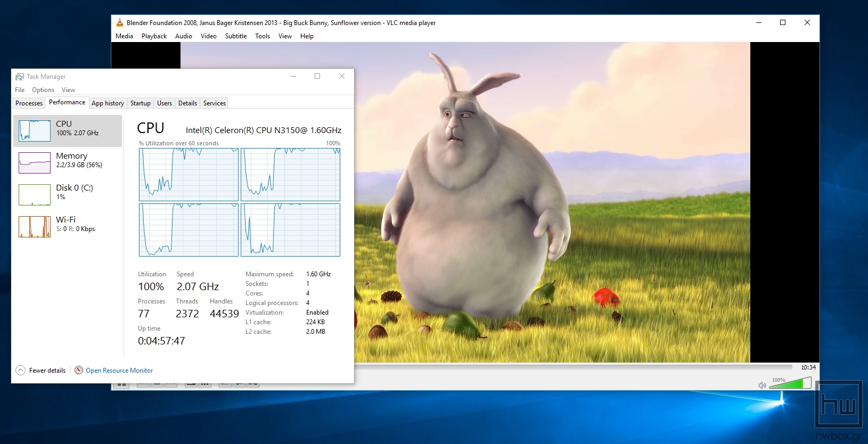This screenshot has height=444, width=868.
Task: Click the 10:34 time label in VLC
Action: point(808,367)
